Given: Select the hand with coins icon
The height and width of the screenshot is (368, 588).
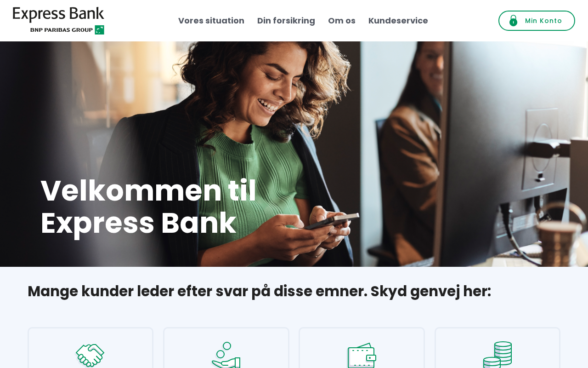Looking at the screenshot, I should point(226,355).
